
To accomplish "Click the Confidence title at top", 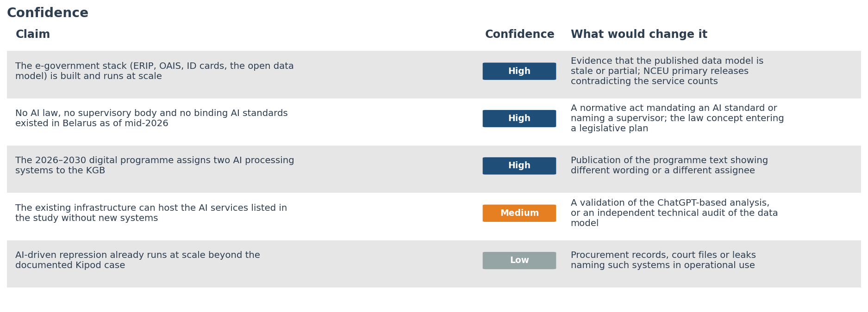I will click(x=48, y=13).
